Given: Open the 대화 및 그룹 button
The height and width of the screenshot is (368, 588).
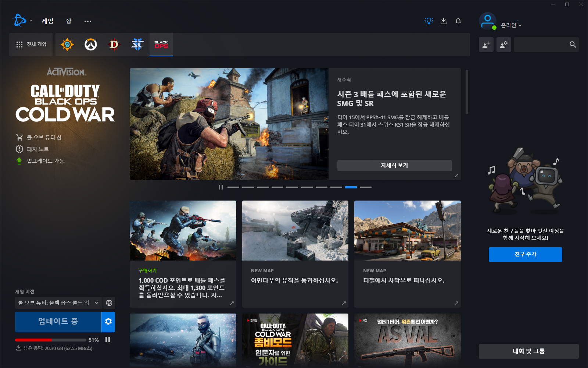Looking at the screenshot, I should pyautogui.click(x=528, y=351).
